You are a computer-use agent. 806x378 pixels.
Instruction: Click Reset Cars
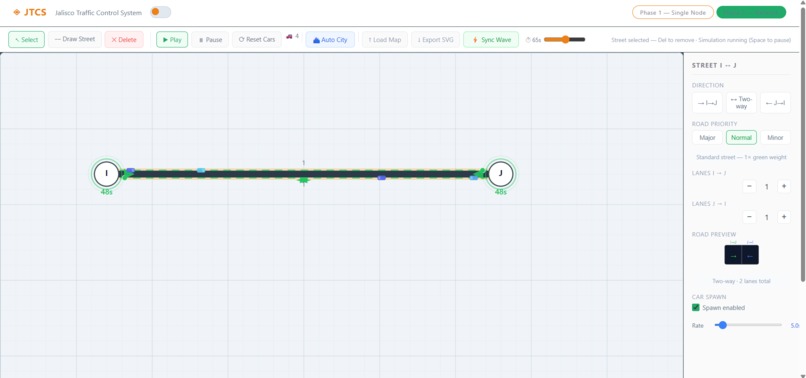257,40
